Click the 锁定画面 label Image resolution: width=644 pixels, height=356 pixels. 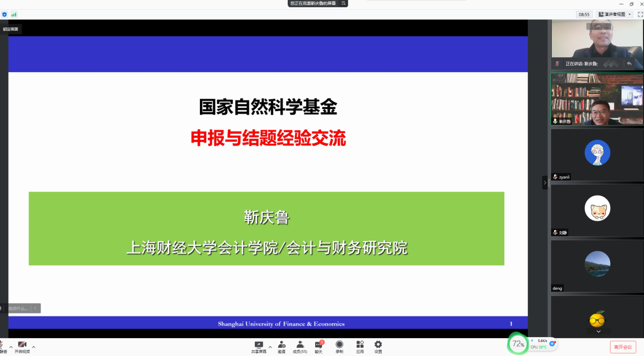pyautogui.click(x=11, y=28)
